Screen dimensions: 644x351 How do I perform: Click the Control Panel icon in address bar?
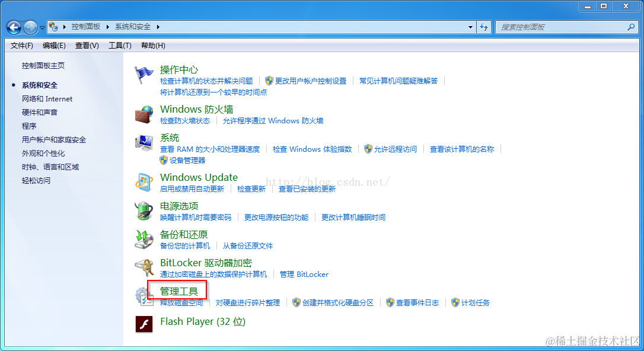53,27
